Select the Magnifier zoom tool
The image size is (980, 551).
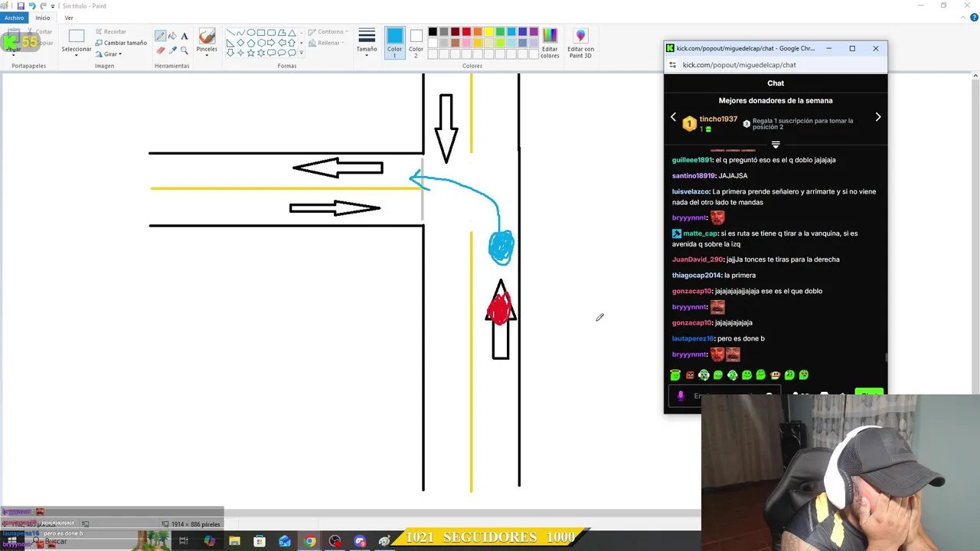185,51
